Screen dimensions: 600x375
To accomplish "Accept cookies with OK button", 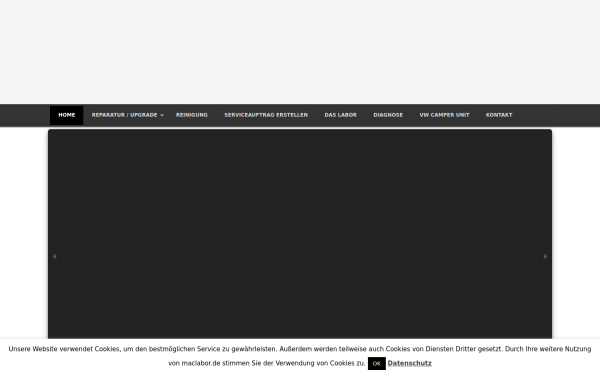I will (377, 364).
